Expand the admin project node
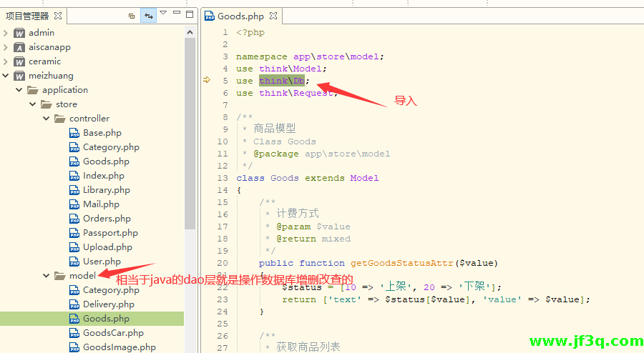Screen dimensions: 644x353 click(x=6, y=33)
